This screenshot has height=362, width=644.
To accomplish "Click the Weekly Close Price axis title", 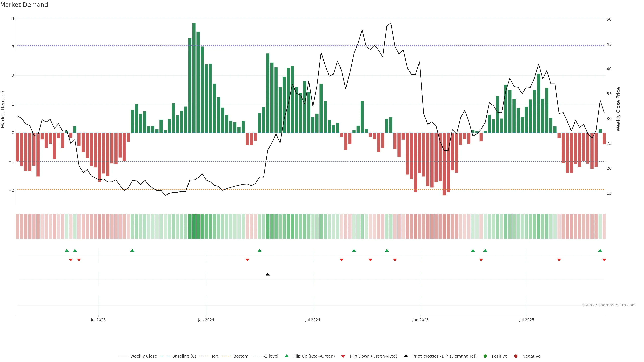I will [x=618, y=109].
